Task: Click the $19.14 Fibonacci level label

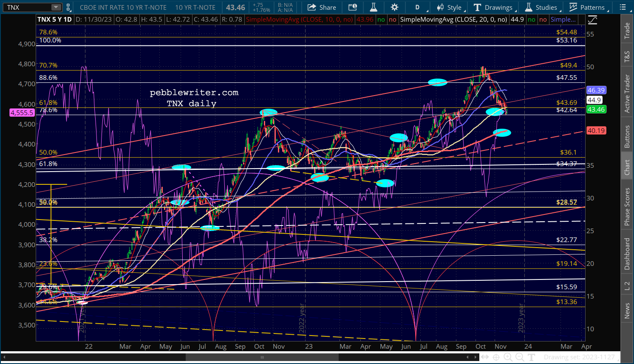Action: 566,264
